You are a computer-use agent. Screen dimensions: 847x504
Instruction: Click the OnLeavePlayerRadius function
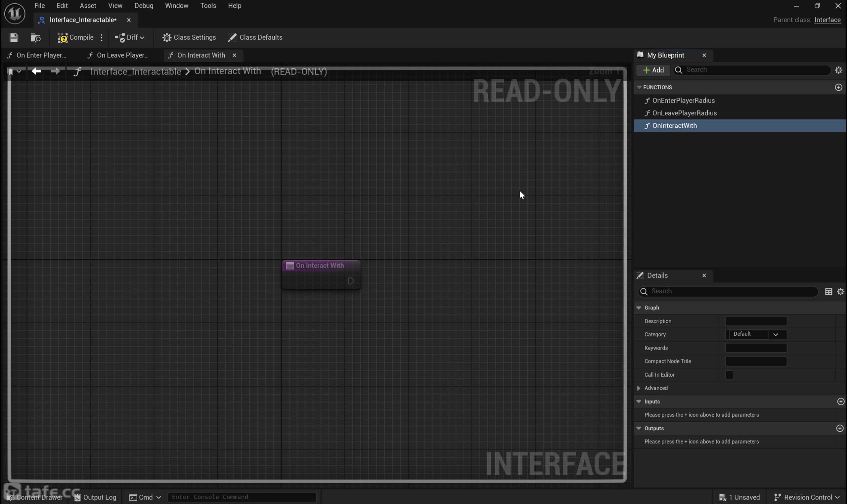coord(684,113)
